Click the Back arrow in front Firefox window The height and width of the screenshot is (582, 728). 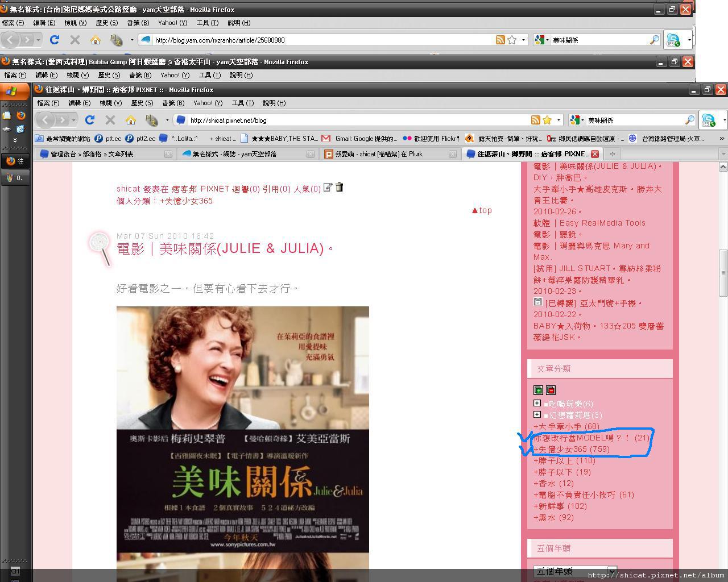point(45,120)
